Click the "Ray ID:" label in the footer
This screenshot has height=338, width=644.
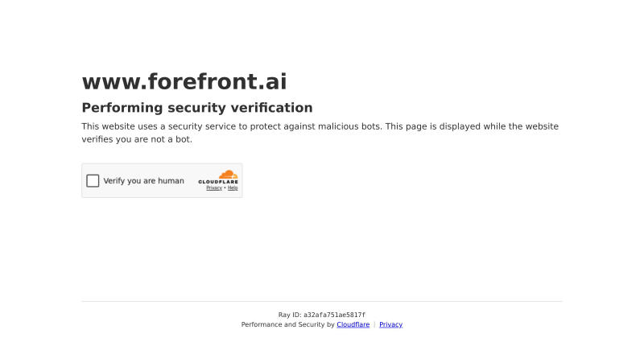(x=290, y=315)
